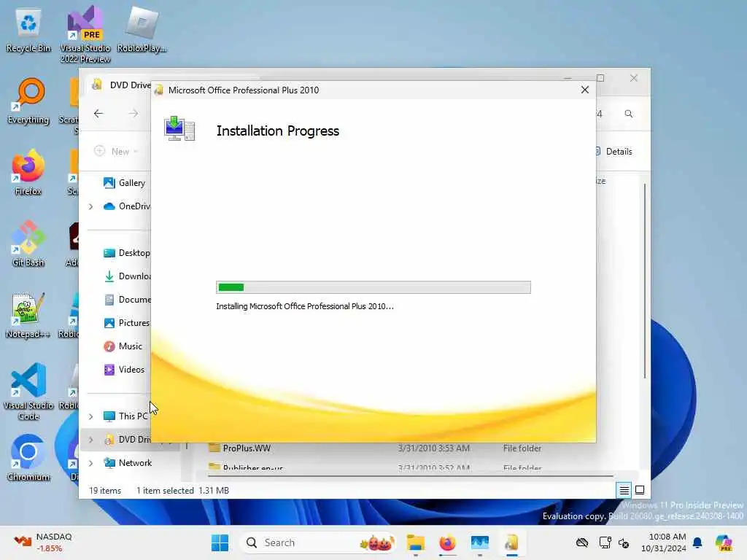
Task: Switch to large thumbnails view in Explorer
Action: [x=640, y=490]
